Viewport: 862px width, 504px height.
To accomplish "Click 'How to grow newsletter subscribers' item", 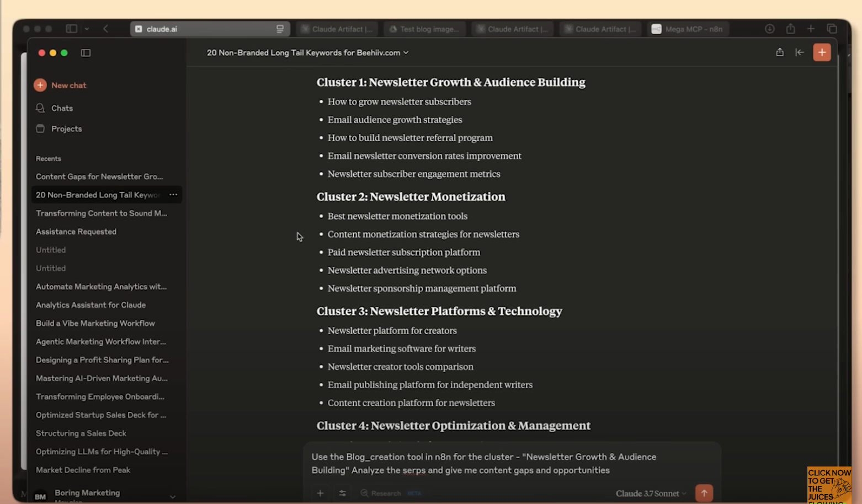I will [400, 101].
